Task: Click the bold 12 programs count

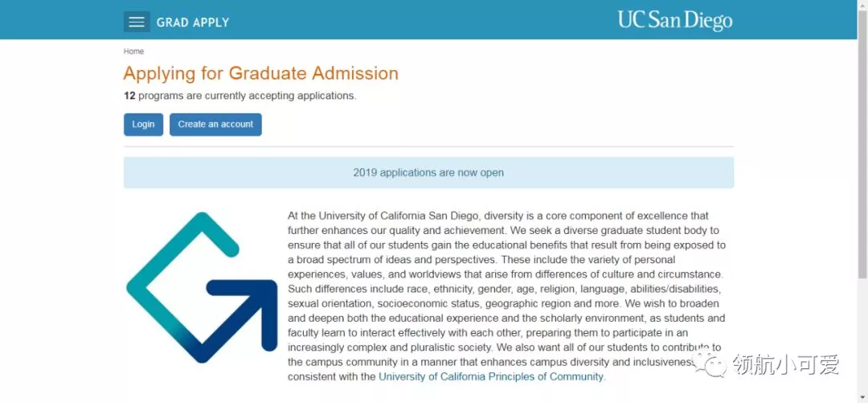Action: pos(129,96)
